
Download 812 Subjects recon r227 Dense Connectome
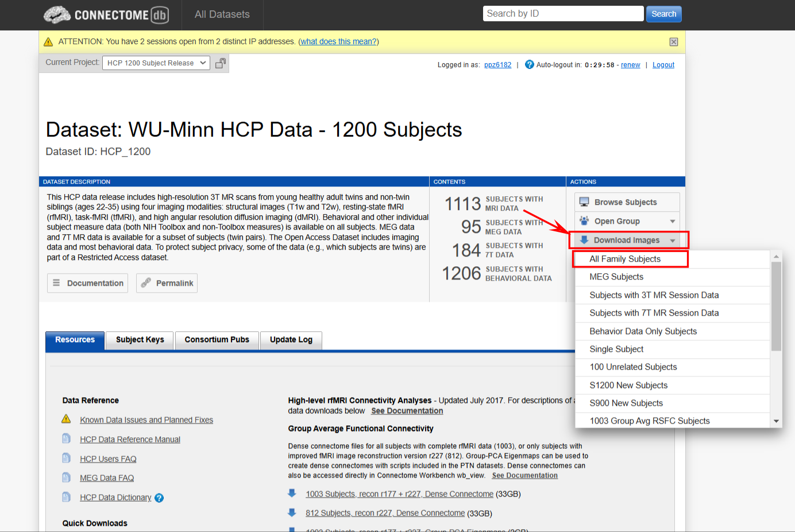tap(385, 513)
